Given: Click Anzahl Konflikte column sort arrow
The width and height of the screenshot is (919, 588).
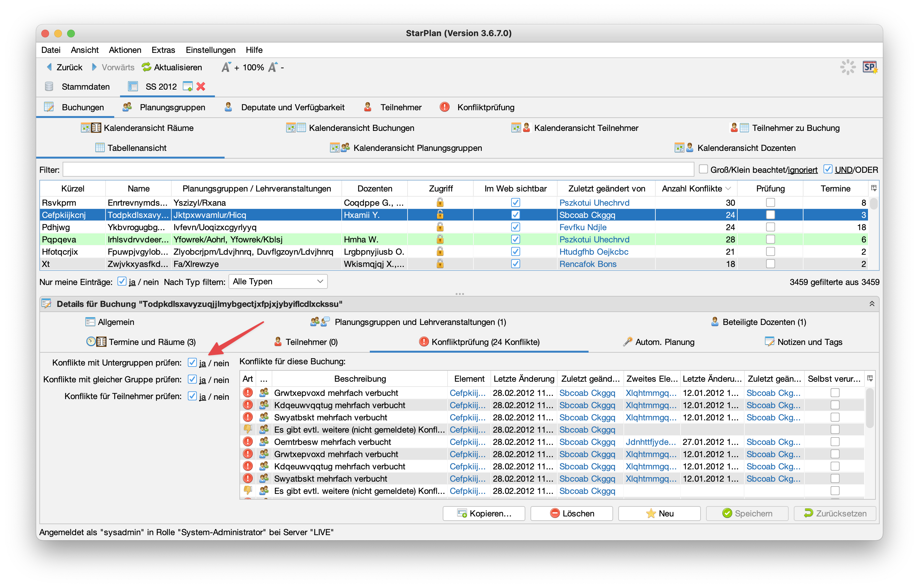Looking at the screenshot, I should tap(728, 189).
